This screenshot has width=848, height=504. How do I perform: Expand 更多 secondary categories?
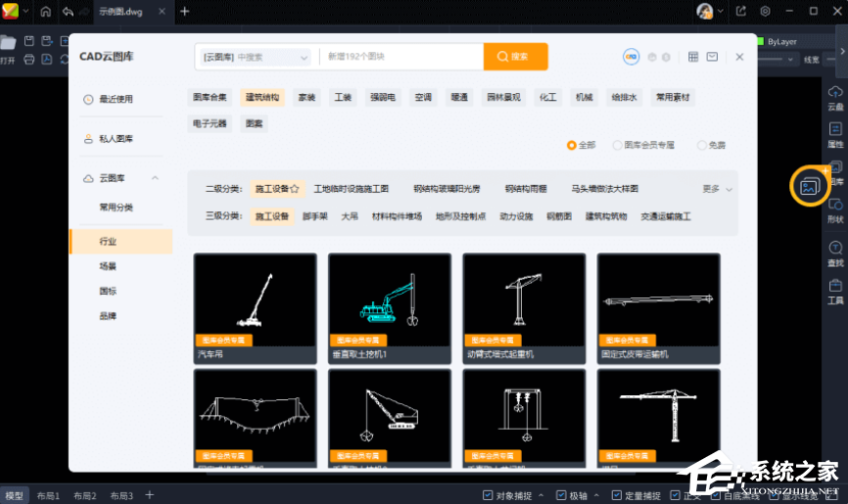tap(717, 189)
